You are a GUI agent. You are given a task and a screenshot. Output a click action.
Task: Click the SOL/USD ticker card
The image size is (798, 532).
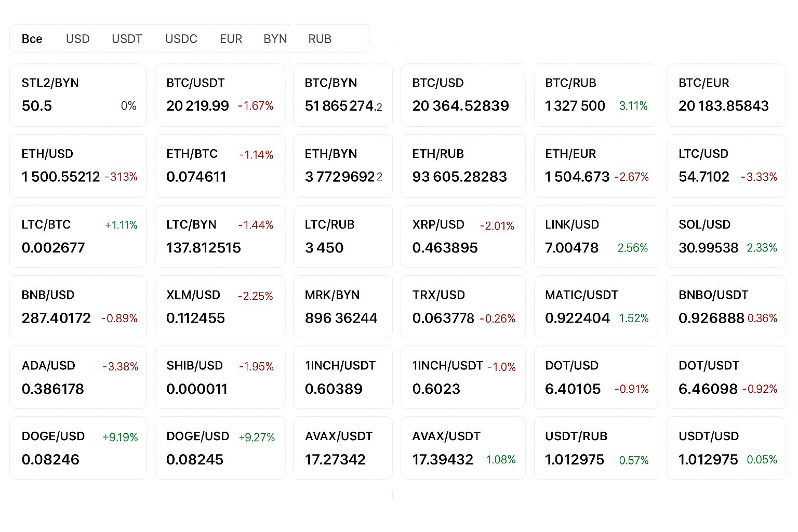(726, 236)
